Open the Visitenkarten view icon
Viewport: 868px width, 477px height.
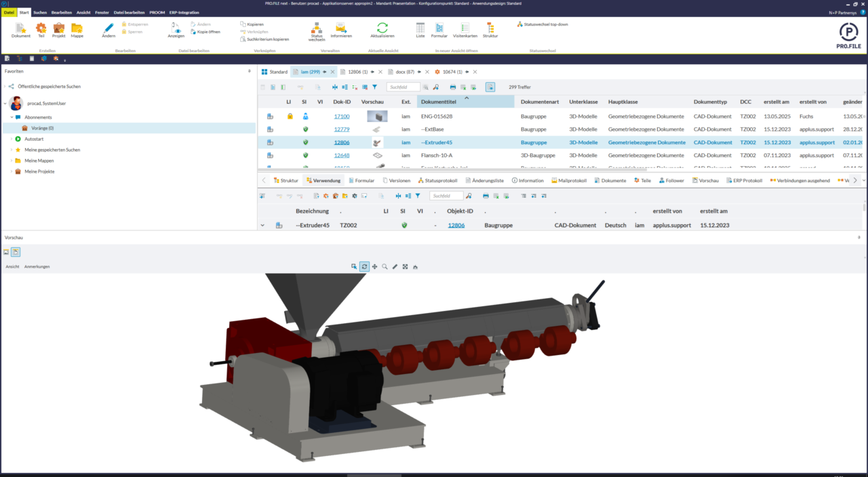tap(465, 30)
